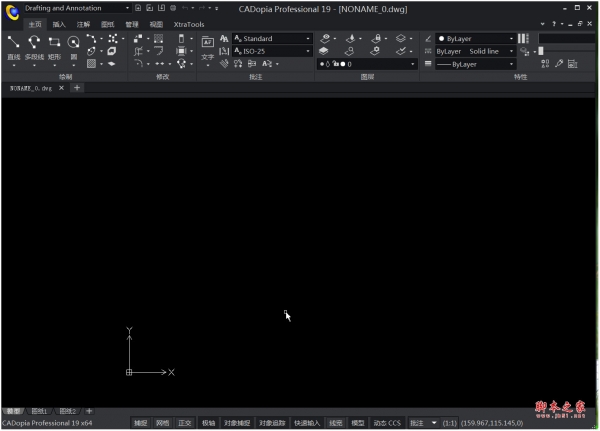This screenshot has width=600, height=431.
Task: Click the Ellipse tool icon
Action: (91, 51)
